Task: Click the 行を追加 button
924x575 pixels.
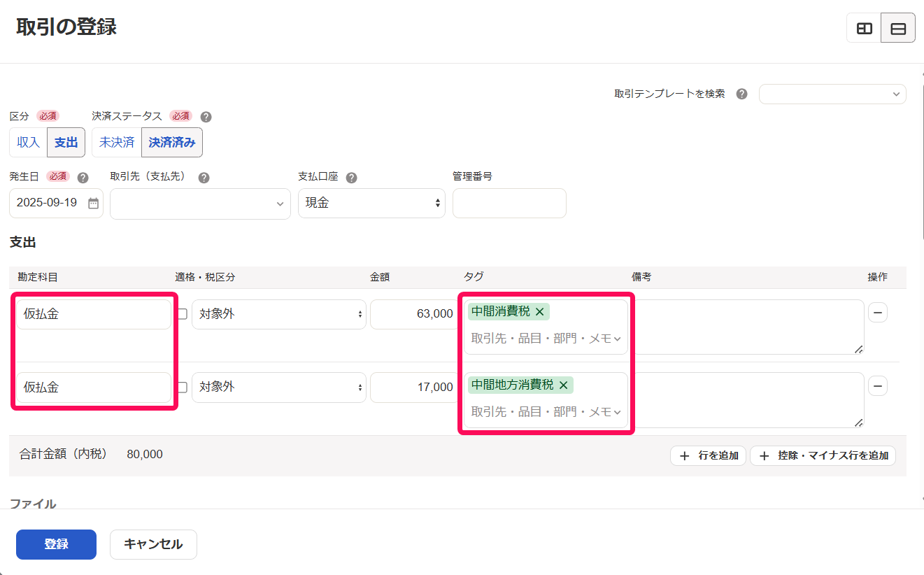Action: coord(709,455)
